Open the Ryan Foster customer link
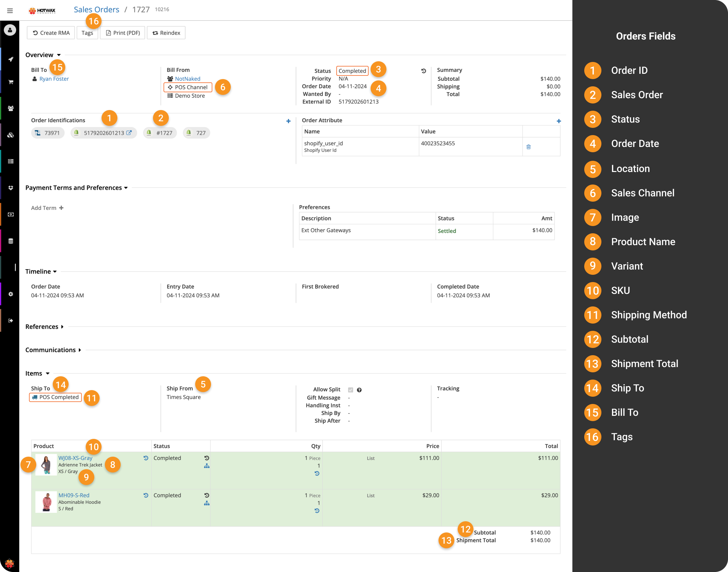 tap(54, 79)
